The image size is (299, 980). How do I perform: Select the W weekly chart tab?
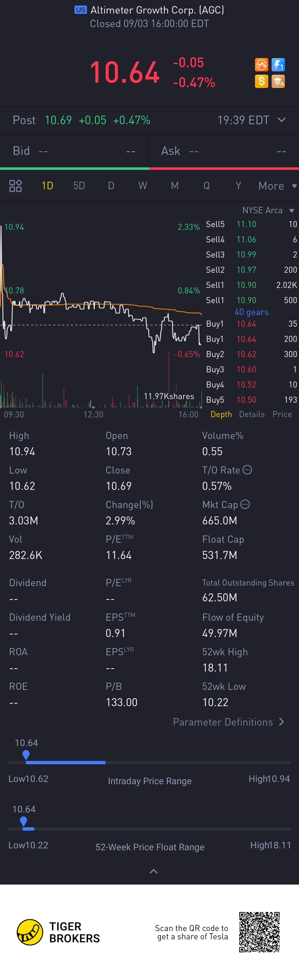pos(143,186)
